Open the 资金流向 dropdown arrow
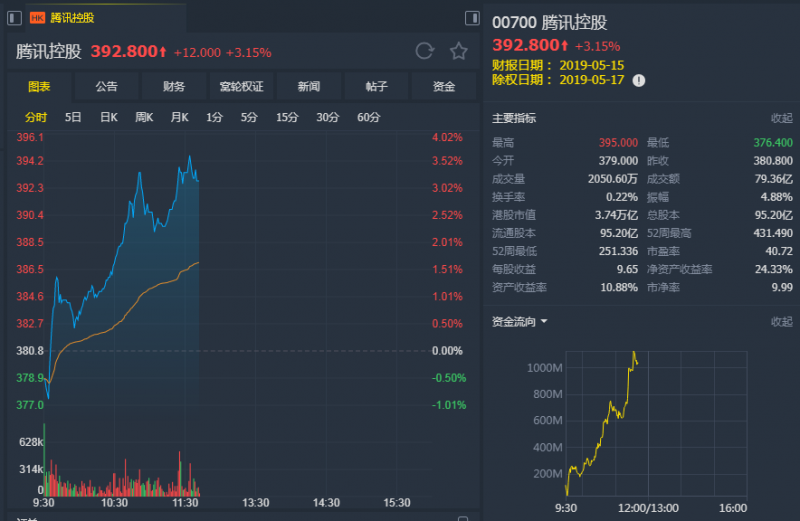The width and height of the screenshot is (800, 521). coord(544,321)
